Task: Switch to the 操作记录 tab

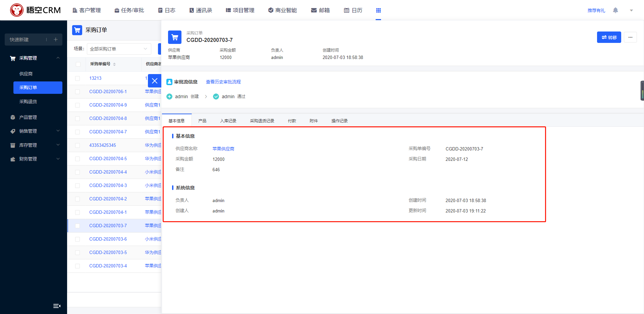Action: tap(339, 121)
